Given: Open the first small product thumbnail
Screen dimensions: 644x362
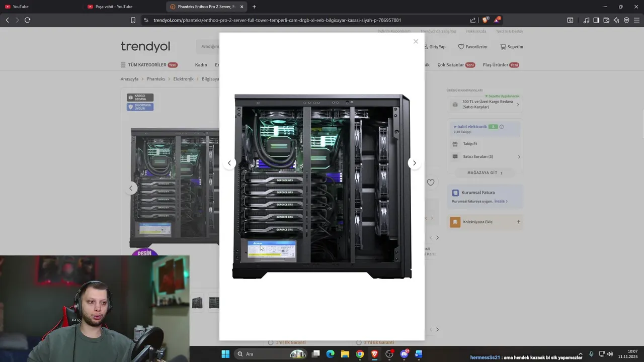Looking at the screenshot, I should click(197, 303).
